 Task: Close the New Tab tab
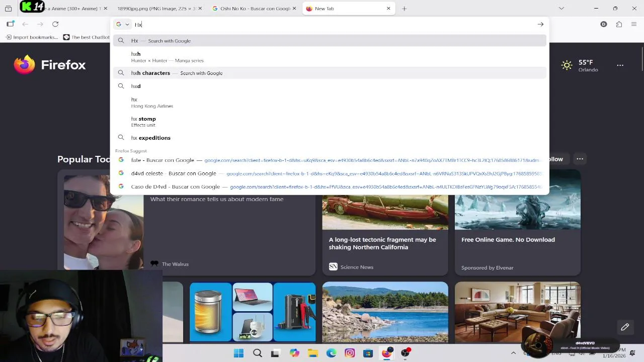pos(388,9)
